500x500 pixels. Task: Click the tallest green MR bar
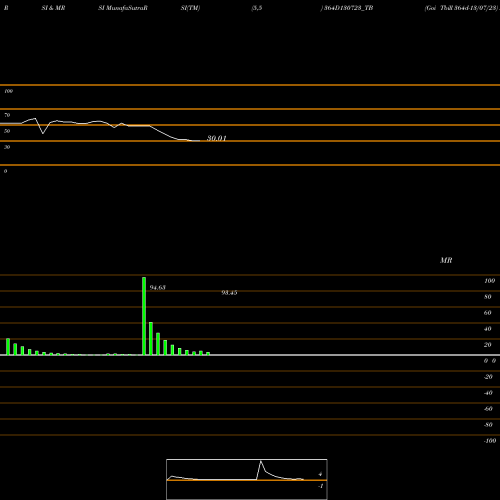(x=144, y=316)
